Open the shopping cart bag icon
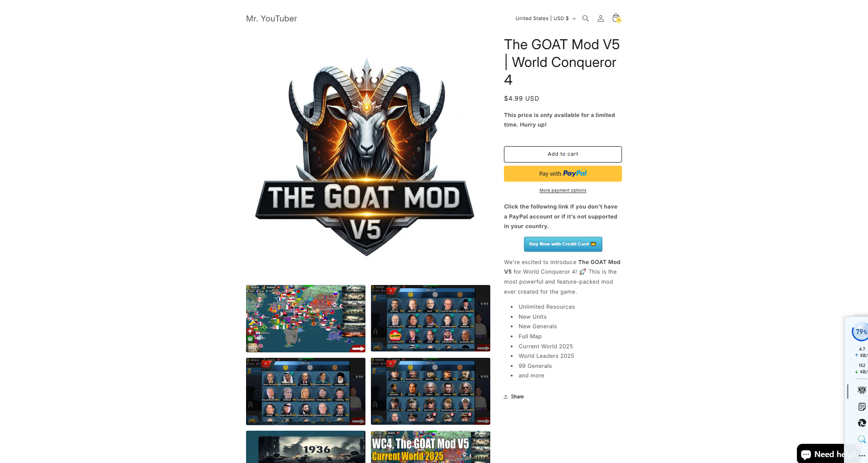Viewport: 868px width, 463px height. click(x=616, y=18)
